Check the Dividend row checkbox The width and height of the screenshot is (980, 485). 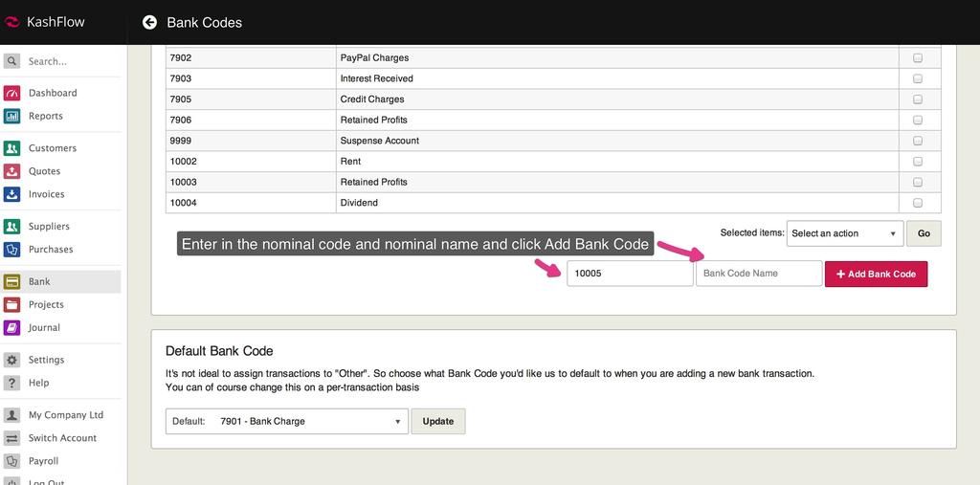point(918,203)
